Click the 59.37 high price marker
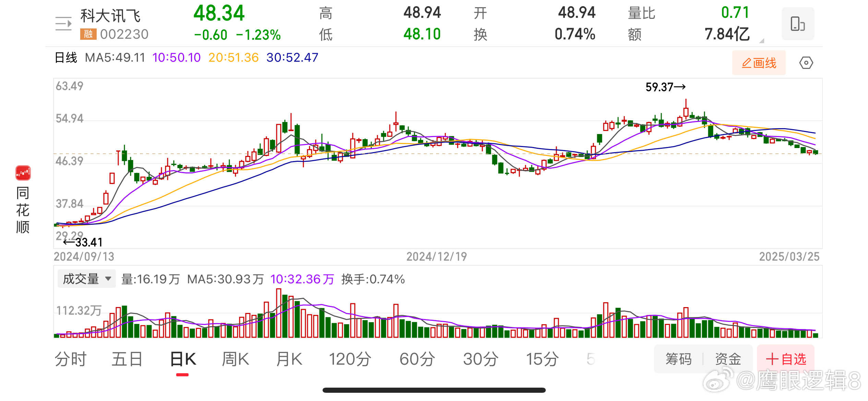 665,87
